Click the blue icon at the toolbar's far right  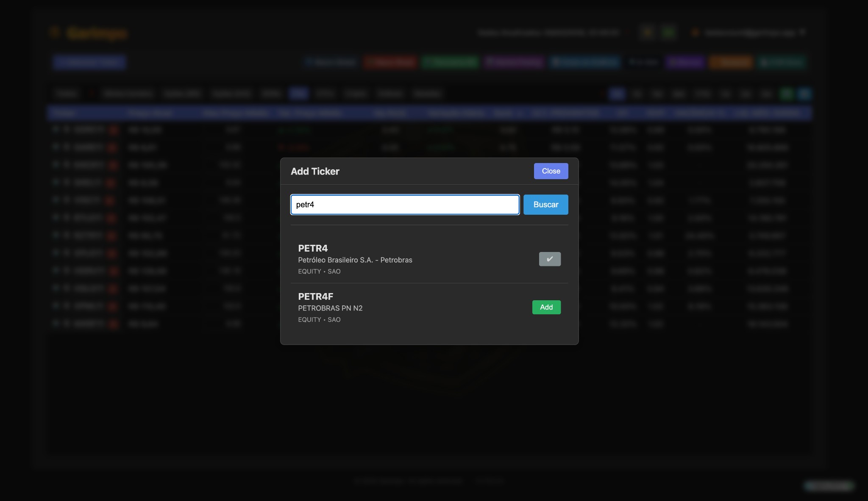[804, 94]
